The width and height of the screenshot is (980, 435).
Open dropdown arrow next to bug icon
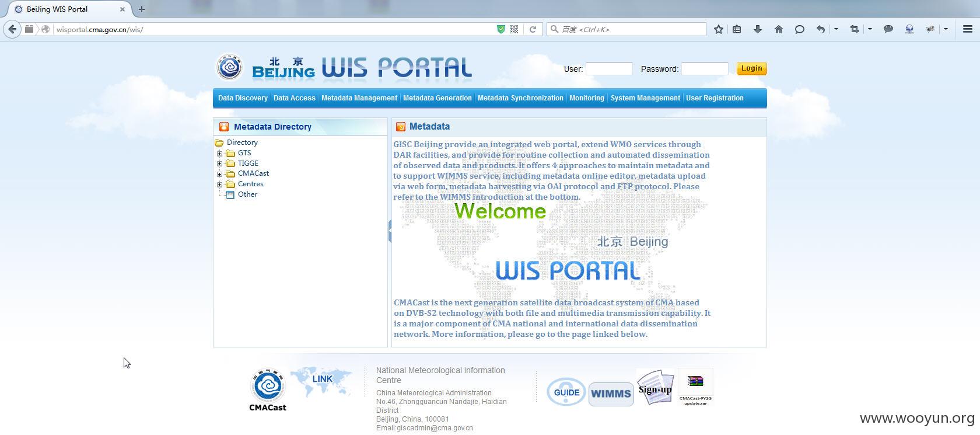coord(946,29)
